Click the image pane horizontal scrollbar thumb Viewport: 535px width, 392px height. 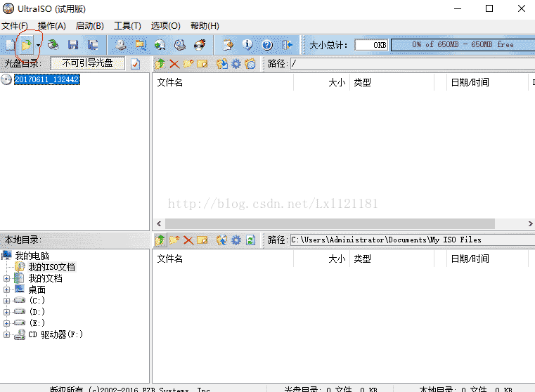pyautogui.click(x=330, y=223)
